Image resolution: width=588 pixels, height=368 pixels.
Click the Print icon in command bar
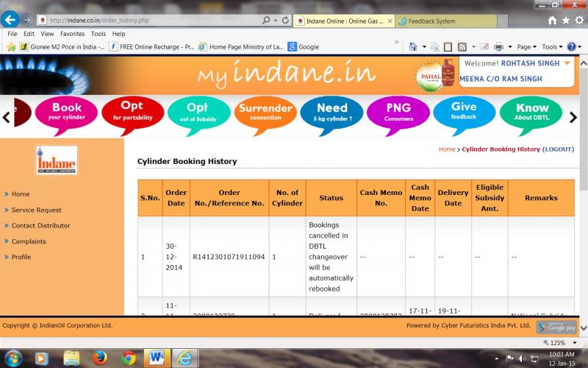pos(498,47)
